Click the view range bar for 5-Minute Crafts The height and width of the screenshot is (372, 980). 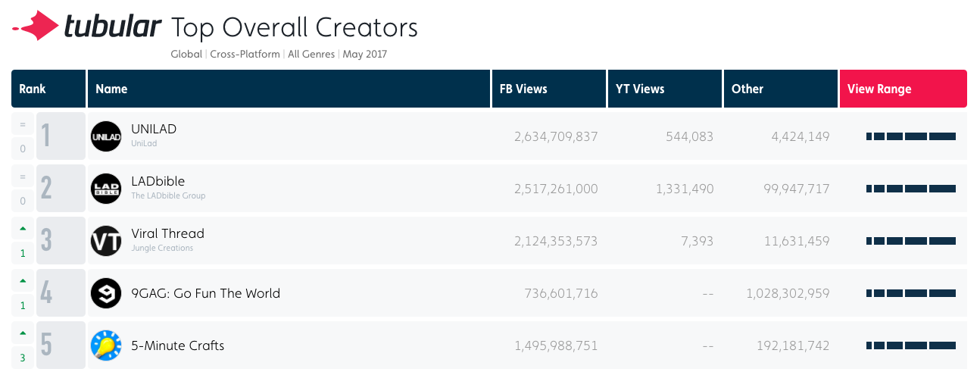click(910, 345)
